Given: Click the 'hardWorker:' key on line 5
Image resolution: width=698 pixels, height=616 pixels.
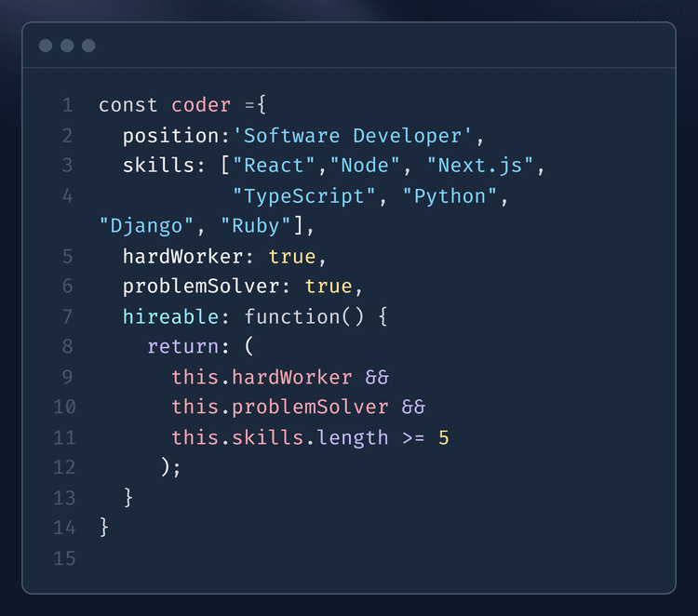Looking at the screenshot, I should click(x=188, y=257).
